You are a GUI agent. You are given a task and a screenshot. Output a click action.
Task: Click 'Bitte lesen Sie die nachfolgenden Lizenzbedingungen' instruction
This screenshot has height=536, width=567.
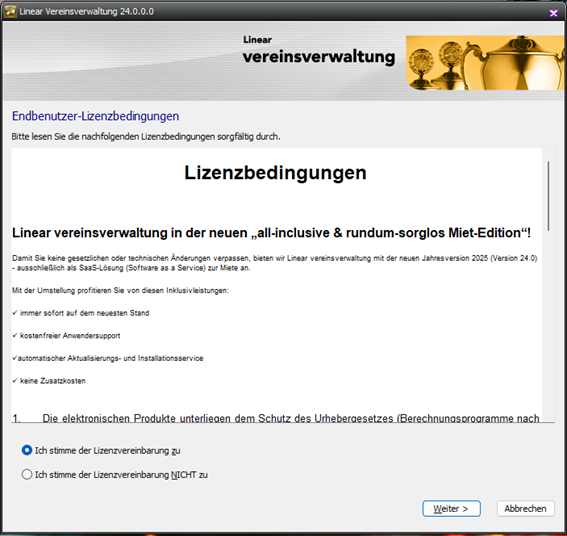[146, 137]
